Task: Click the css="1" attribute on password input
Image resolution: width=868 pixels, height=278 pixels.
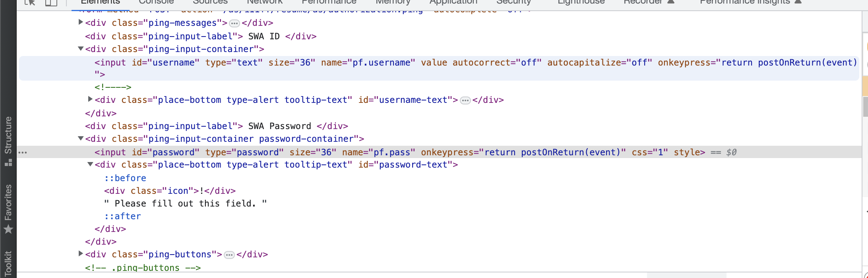Action: click(x=650, y=153)
